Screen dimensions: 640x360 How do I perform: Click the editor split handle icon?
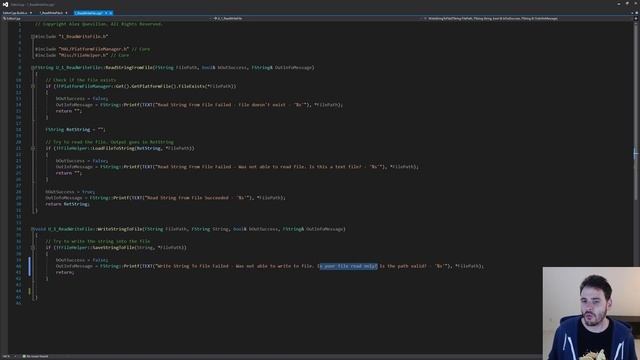point(636,18)
